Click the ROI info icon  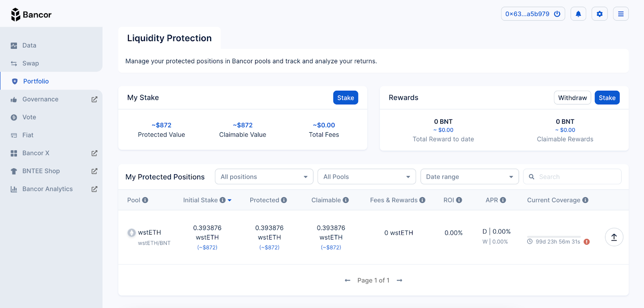[x=459, y=200]
